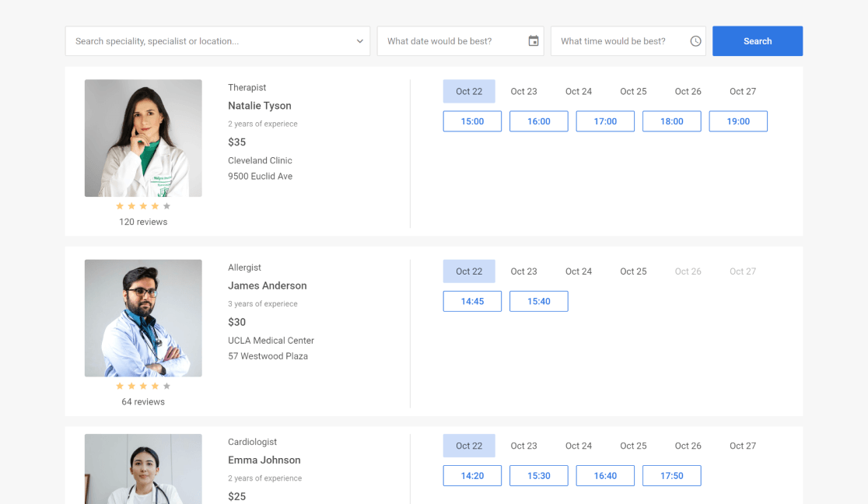
Task: Select Oct 25 tab for Natalie Tyson
Action: click(633, 91)
